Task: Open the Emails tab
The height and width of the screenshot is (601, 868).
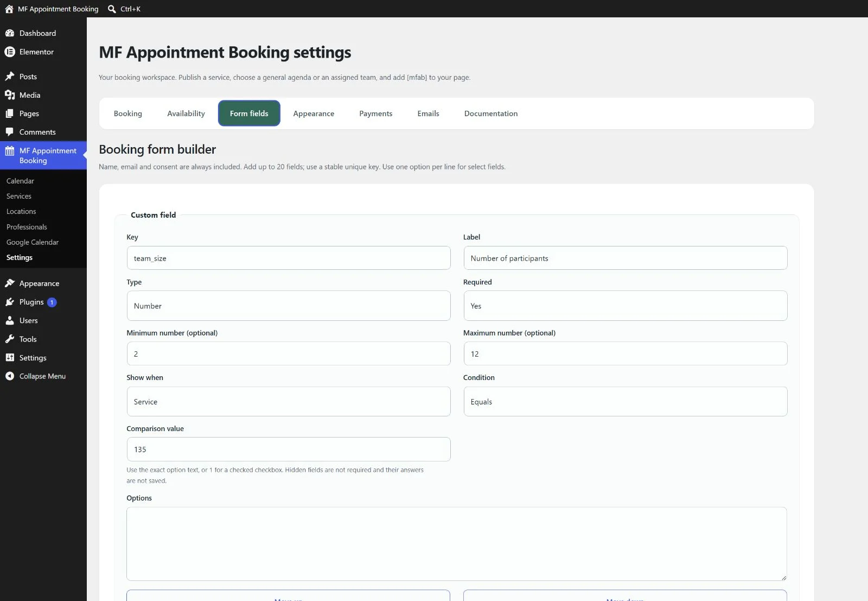Action: [429, 113]
